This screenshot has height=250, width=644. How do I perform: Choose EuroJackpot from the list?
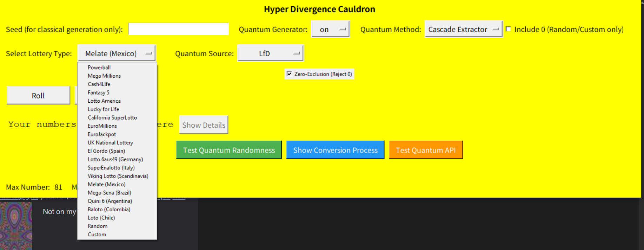(x=117, y=134)
